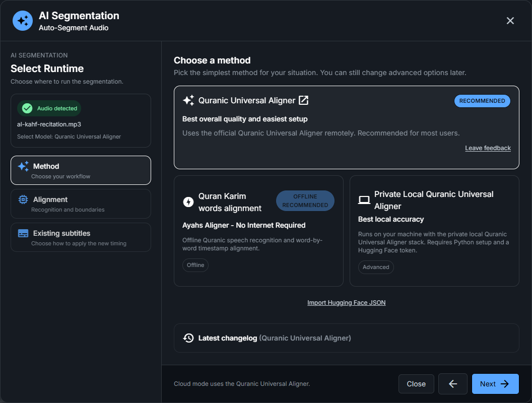Viewport: 532px width, 403px height.
Task: Click the Advanced tag chip
Action: [376, 267]
